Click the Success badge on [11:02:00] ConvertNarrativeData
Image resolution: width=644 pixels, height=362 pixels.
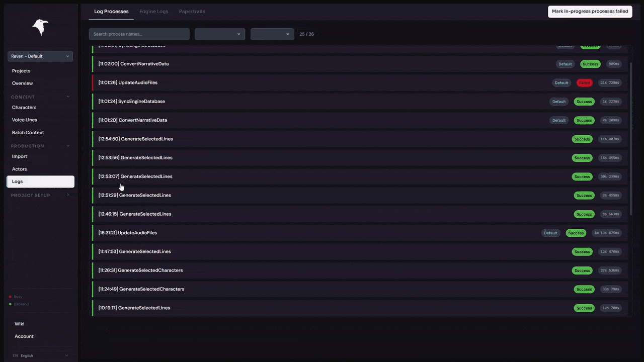(x=590, y=64)
